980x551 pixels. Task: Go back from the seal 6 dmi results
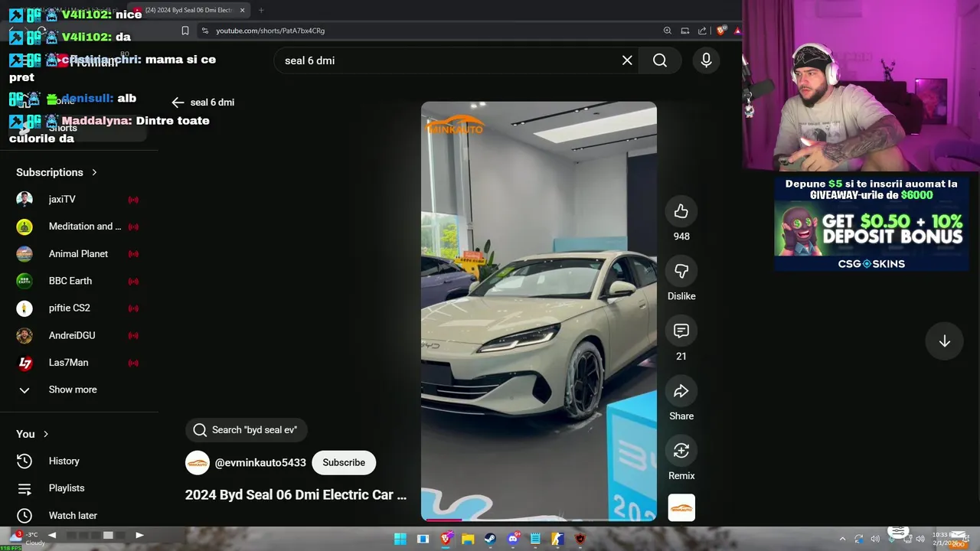(x=178, y=103)
